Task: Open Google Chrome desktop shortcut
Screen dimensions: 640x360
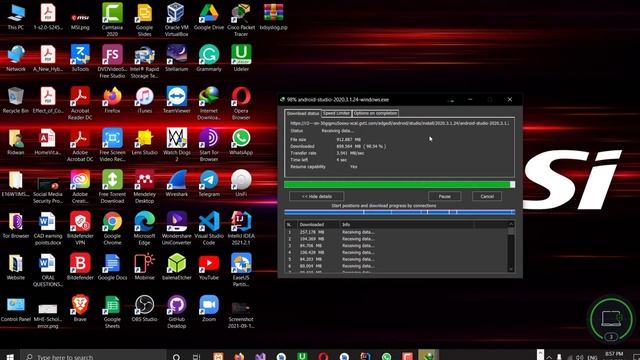Action: 112,228
